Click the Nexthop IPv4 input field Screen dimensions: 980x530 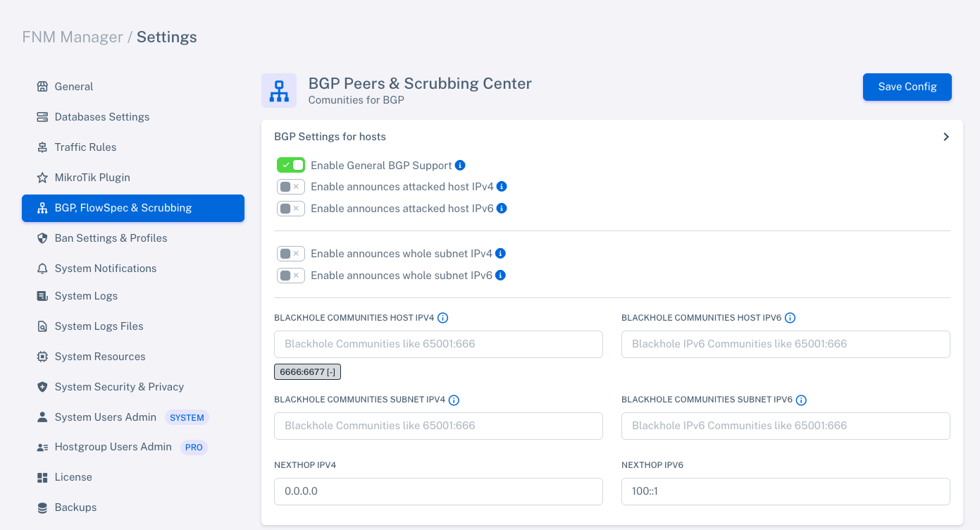point(438,491)
